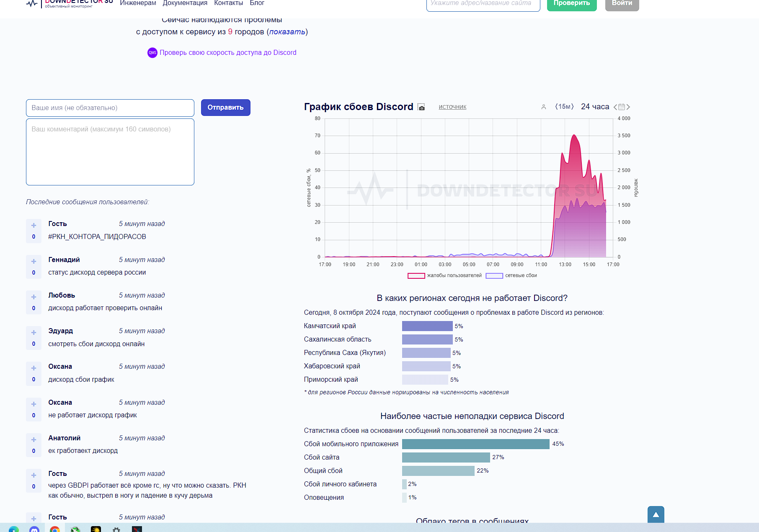Viewport: 759px width, 532px height.
Task: Click the 13:00 label on chart axis
Action: (565, 265)
